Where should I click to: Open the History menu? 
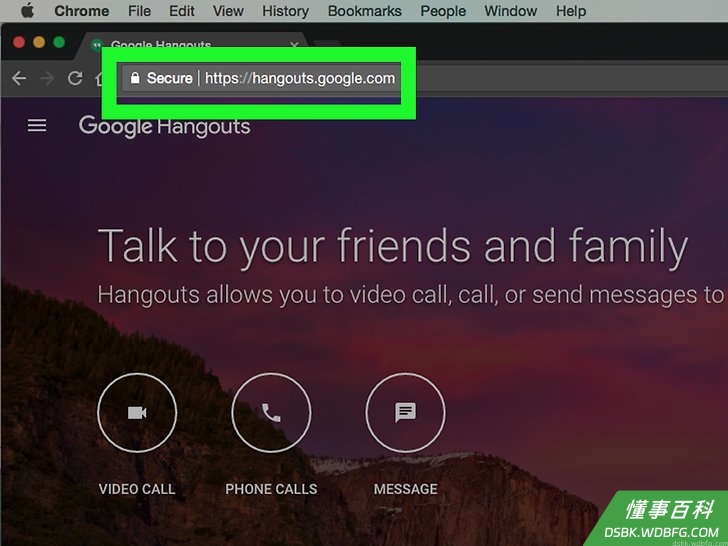tap(285, 11)
